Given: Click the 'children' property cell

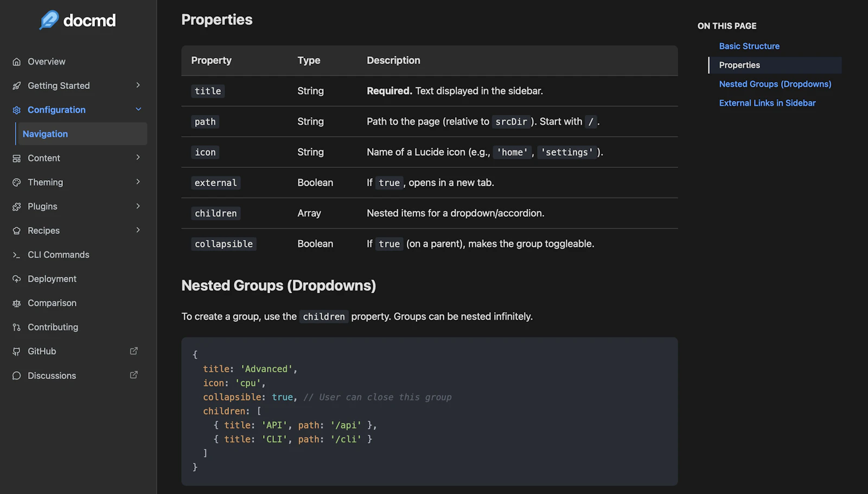Looking at the screenshot, I should pos(216,213).
